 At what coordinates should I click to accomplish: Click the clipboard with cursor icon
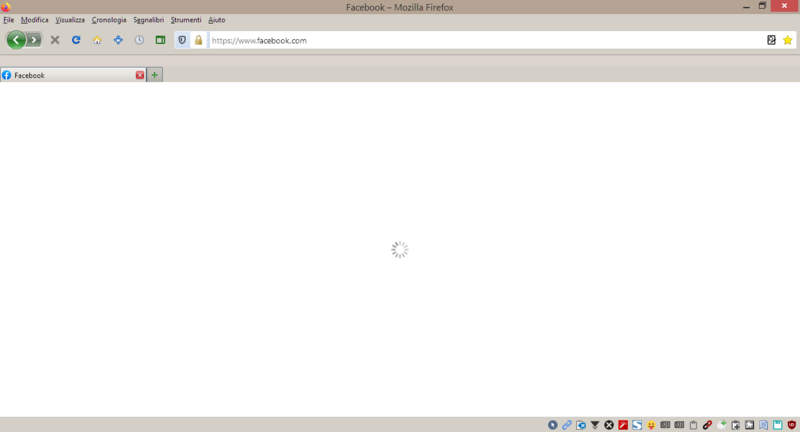pyautogui.click(x=735, y=425)
